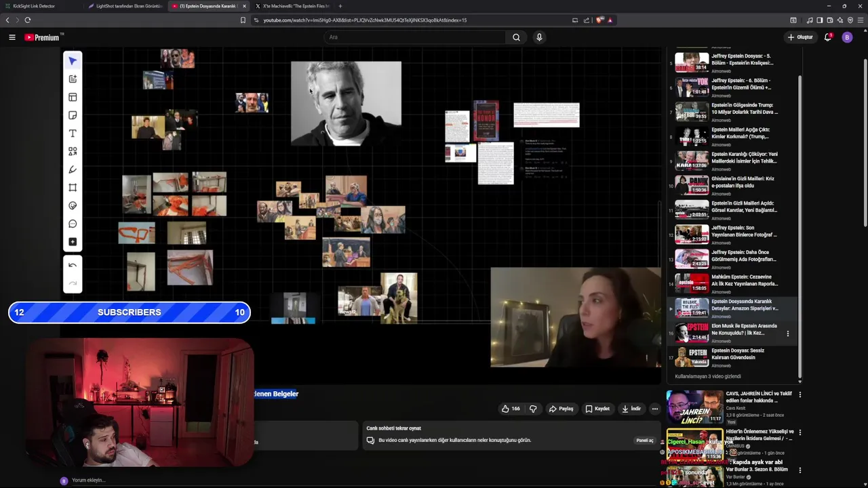Click the Yorum ekleyin comment field
The height and width of the screenshot is (488, 868).
pyautogui.click(x=88, y=481)
